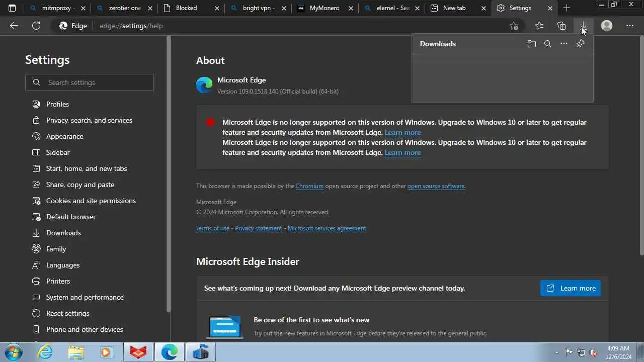Image resolution: width=644 pixels, height=362 pixels.
Task: Open the Microsoft services agreement link
Action: 327,228
